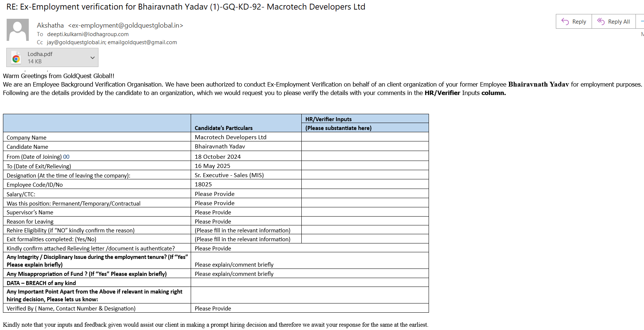Click the "Supervisor's Name" row label
644x330 pixels.
coord(30,212)
